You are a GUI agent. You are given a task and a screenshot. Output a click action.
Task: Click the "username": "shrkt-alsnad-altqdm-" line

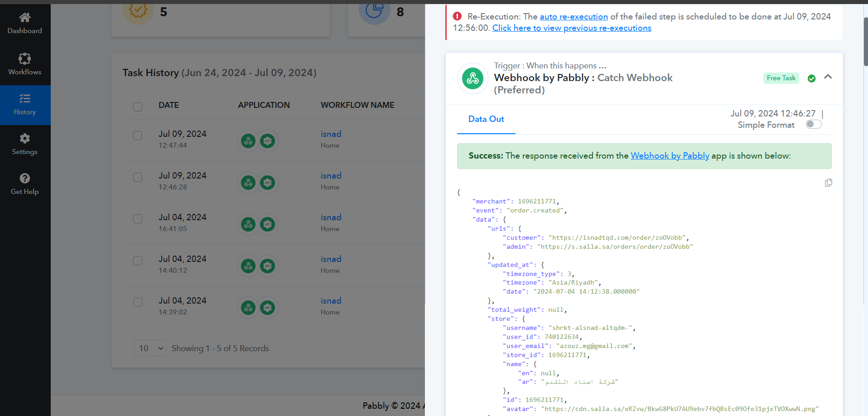click(569, 328)
